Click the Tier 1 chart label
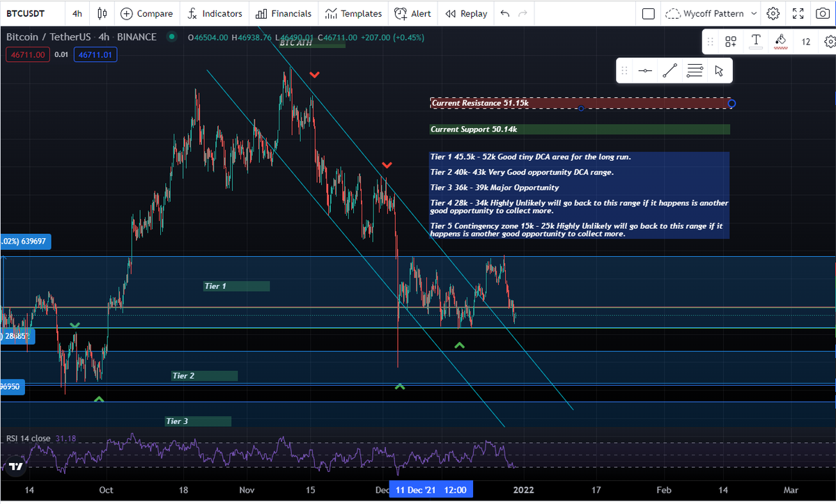The width and height of the screenshot is (836, 504). click(x=237, y=286)
